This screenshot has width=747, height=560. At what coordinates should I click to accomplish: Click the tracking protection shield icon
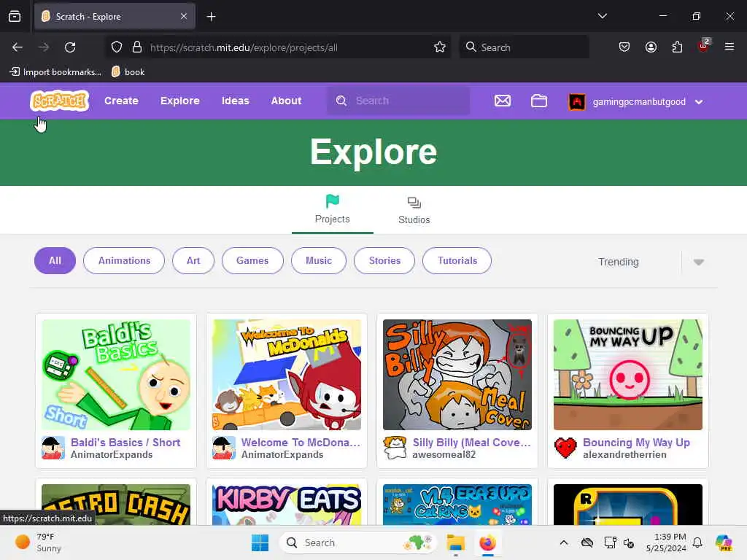click(x=117, y=47)
